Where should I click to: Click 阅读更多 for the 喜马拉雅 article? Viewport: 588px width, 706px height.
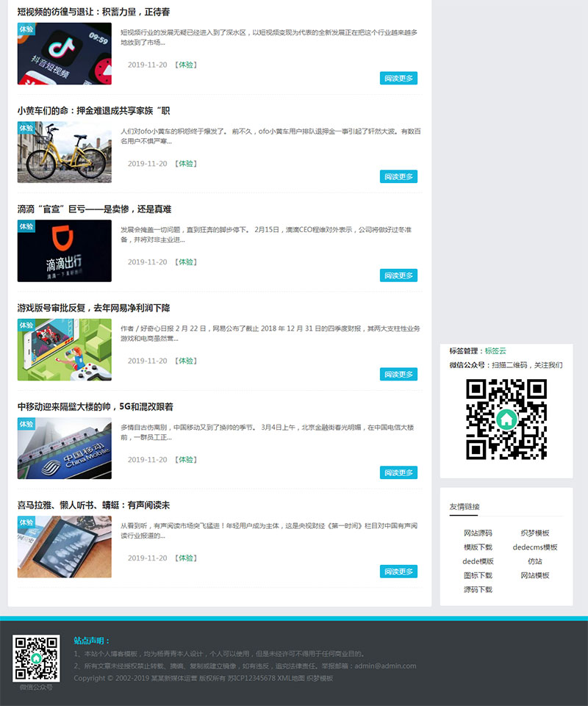[398, 572]
